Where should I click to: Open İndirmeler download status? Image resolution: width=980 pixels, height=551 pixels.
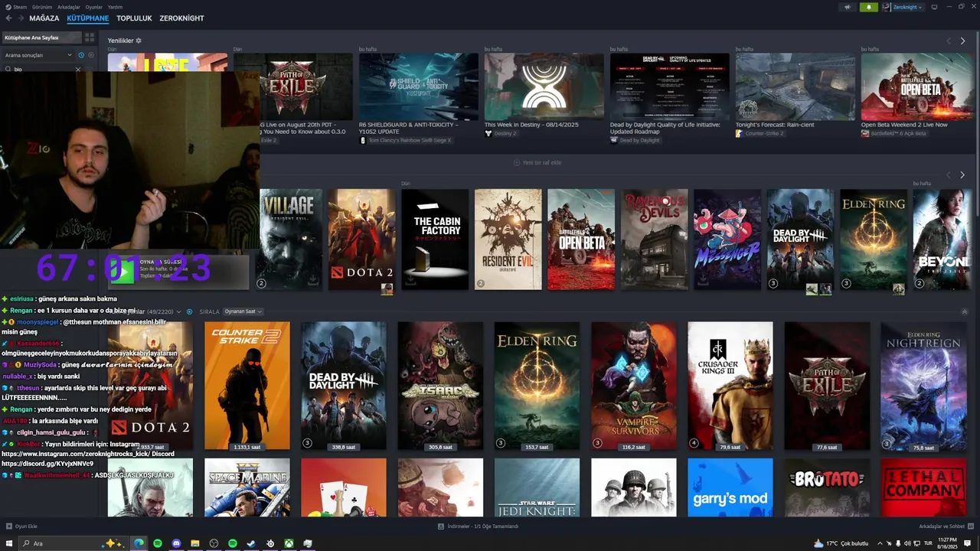[479, 527]
